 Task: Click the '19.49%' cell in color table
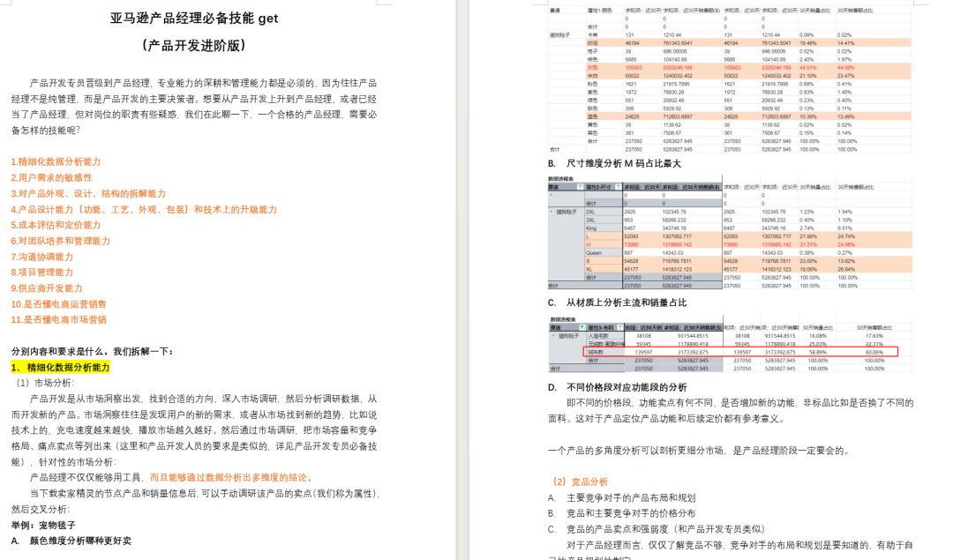[x=807, y=43]
